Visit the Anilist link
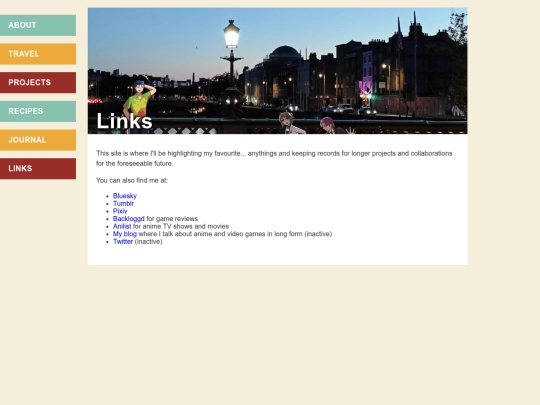The width and height of the screenshot is (540, 405). coord(122,226)
